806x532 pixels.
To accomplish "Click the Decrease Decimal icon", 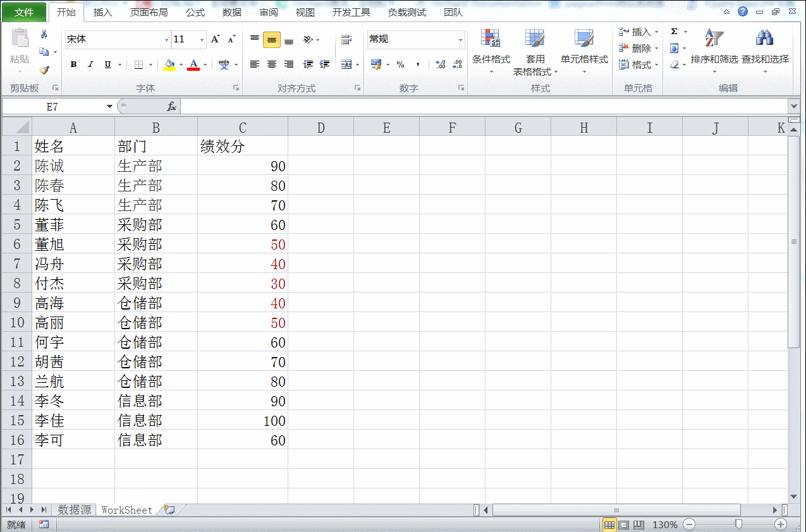I will (x=457, y=64).
